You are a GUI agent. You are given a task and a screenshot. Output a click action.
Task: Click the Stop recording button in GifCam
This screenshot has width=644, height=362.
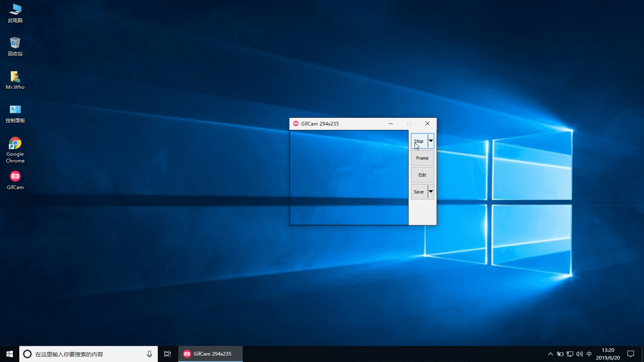(x=419, y=141)
